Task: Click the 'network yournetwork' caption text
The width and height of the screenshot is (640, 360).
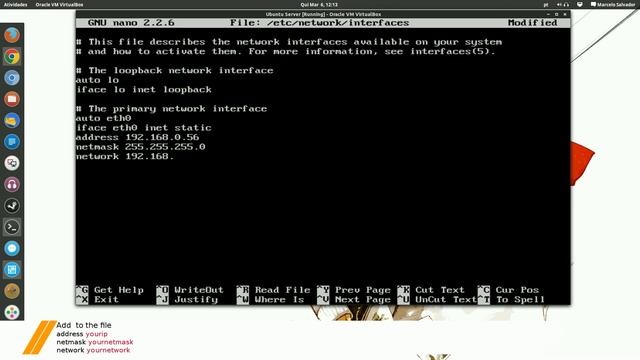Action: [x=93, y=350]
